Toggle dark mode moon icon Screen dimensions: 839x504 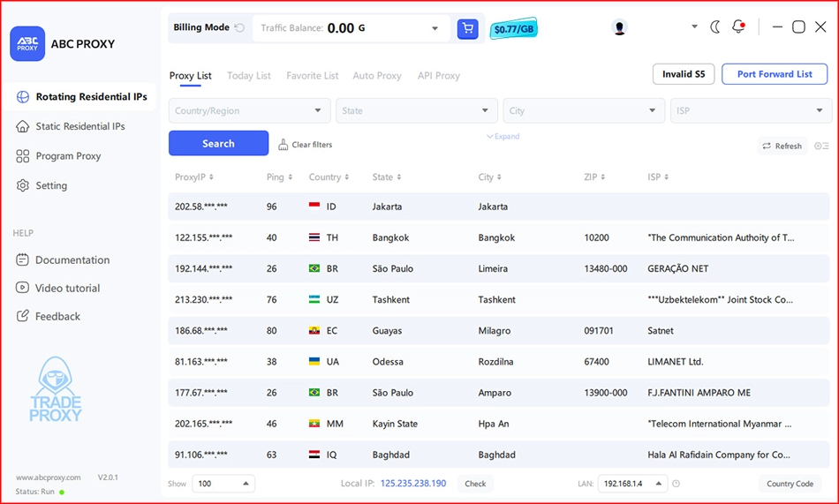pyautogui.click(x=715, y=26)
